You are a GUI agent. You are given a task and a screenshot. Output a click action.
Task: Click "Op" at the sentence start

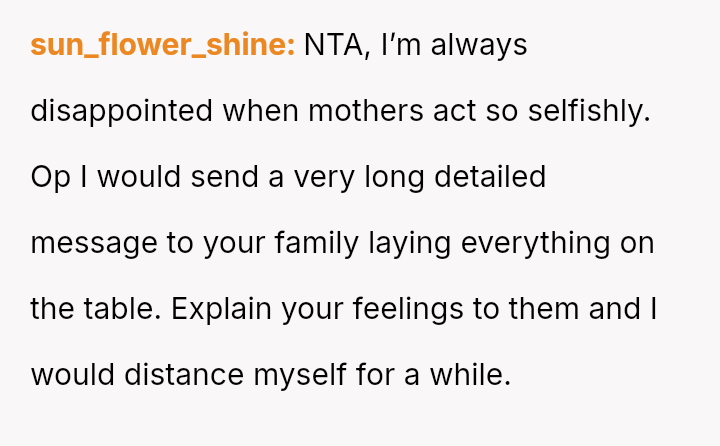46,177
